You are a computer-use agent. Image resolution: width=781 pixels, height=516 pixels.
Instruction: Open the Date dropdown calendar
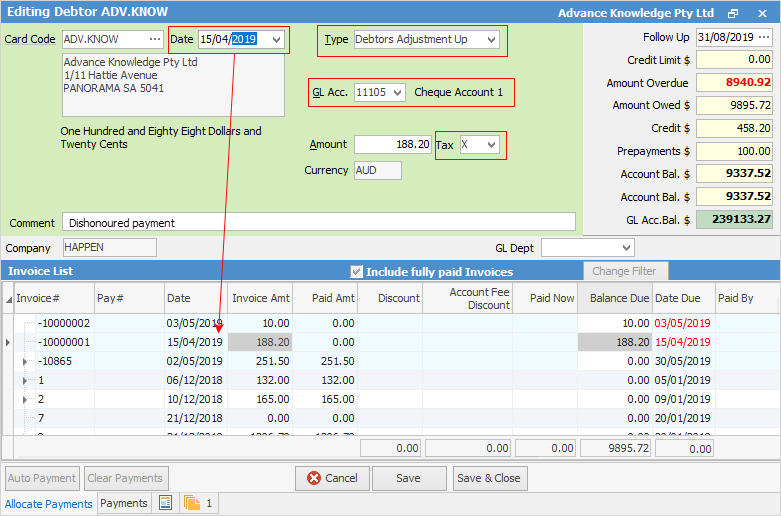pos(276,40)
